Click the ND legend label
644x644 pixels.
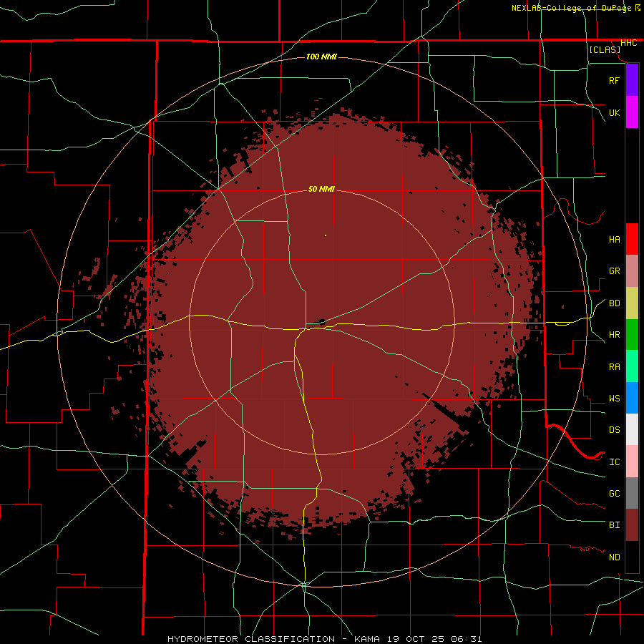(614, 557)
